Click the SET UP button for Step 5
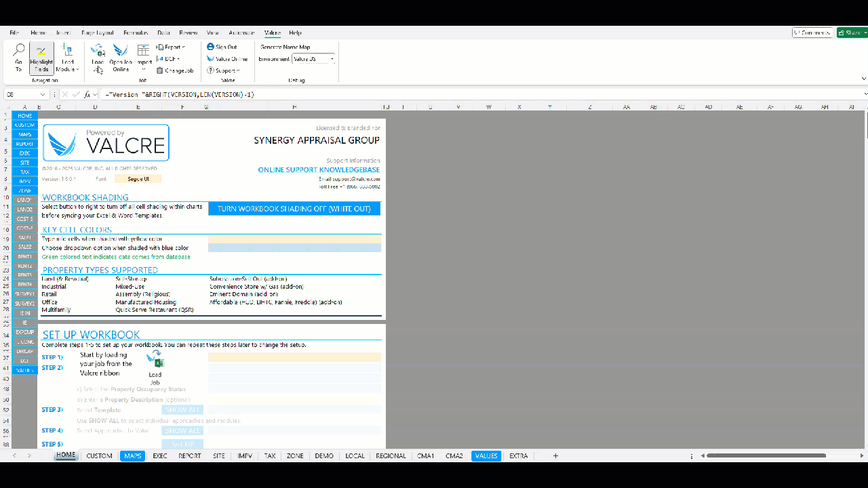This screenshot has width=868, height=488. (182, 445)
